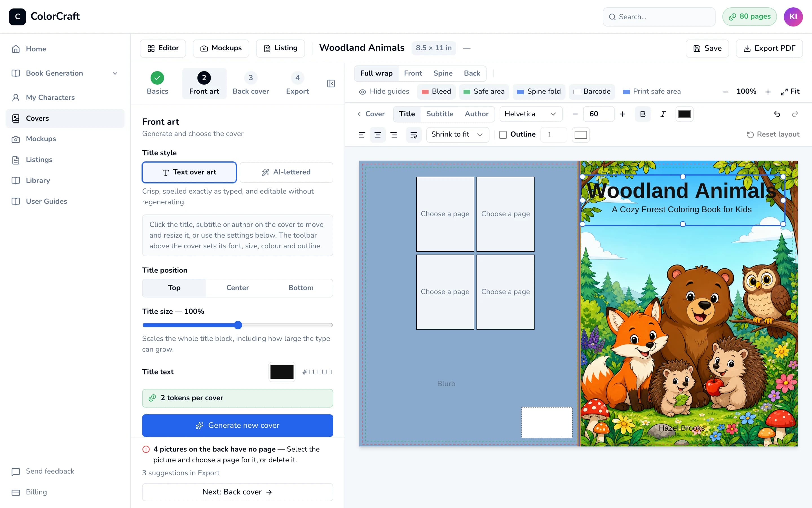Image resolution: width=812 pixels, height=508 pixels.
Task: Open title text color swatch #111111
Action: pos(282,372)
